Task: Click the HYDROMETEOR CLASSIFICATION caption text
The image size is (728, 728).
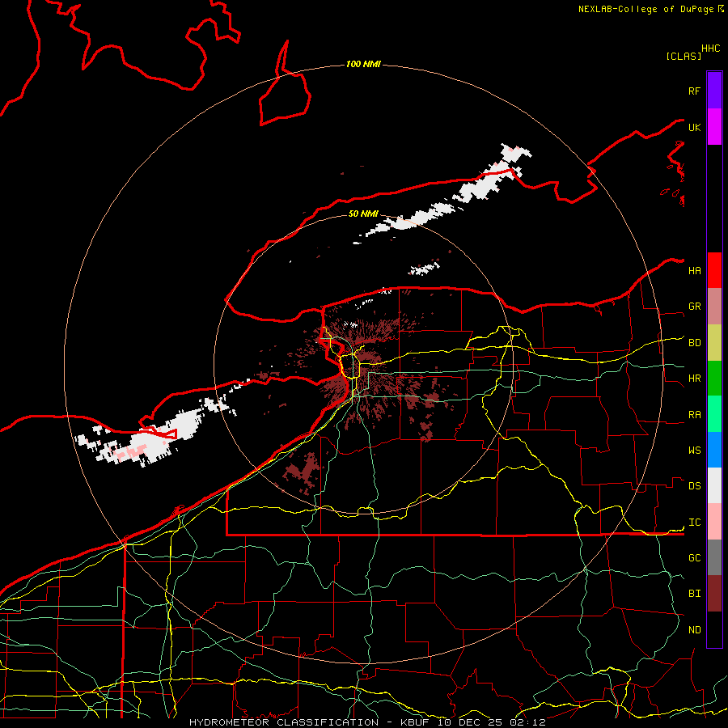Action: pyautogui.click(x=284, y=722)
